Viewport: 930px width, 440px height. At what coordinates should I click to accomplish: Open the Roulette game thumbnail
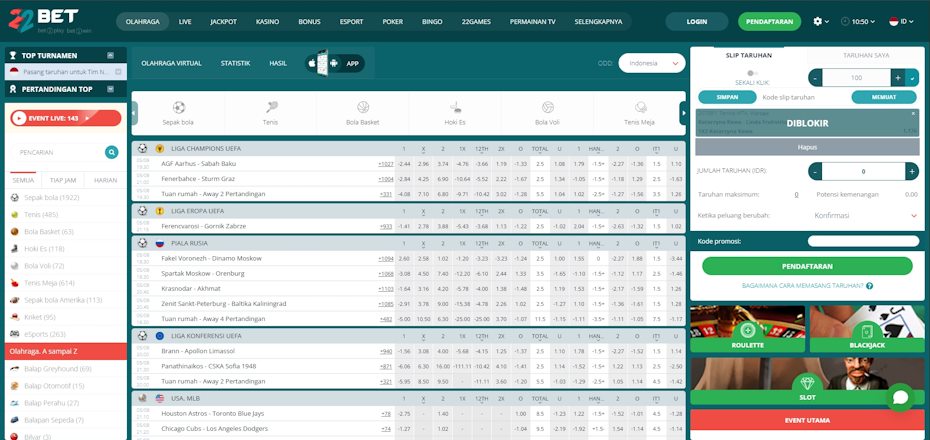click(747, 329)
